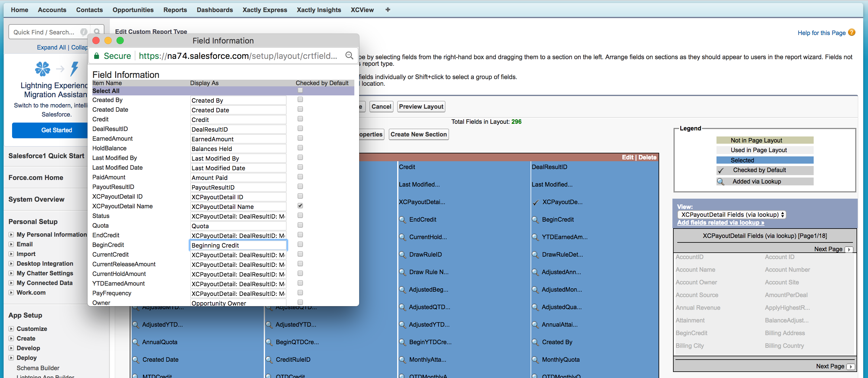
Task: Expand the Deploy section
Action: 11,358
